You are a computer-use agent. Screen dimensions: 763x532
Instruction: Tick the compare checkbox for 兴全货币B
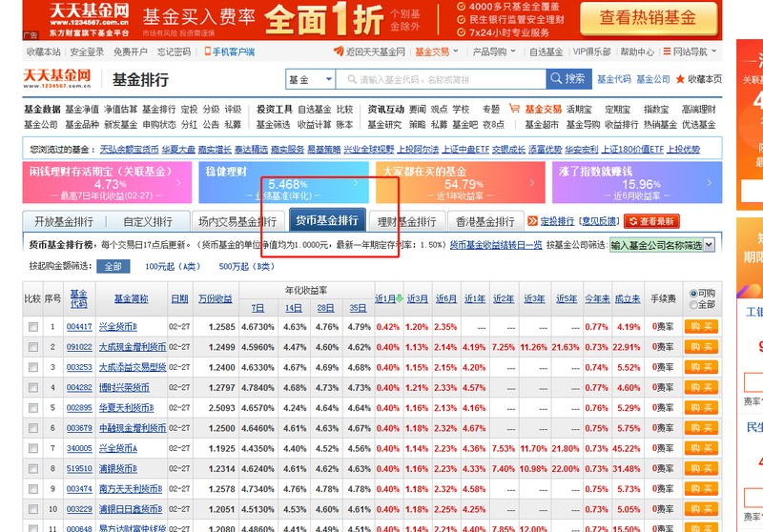[x=33, y=327]
